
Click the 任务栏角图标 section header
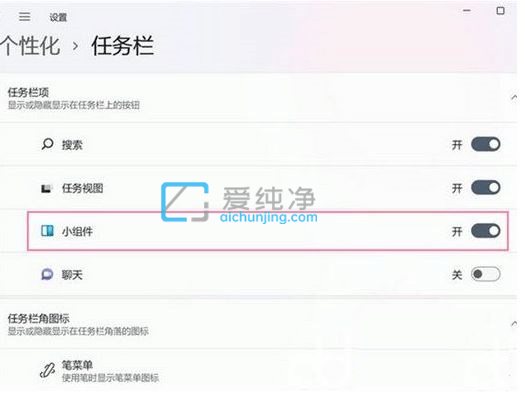[39, 318]
